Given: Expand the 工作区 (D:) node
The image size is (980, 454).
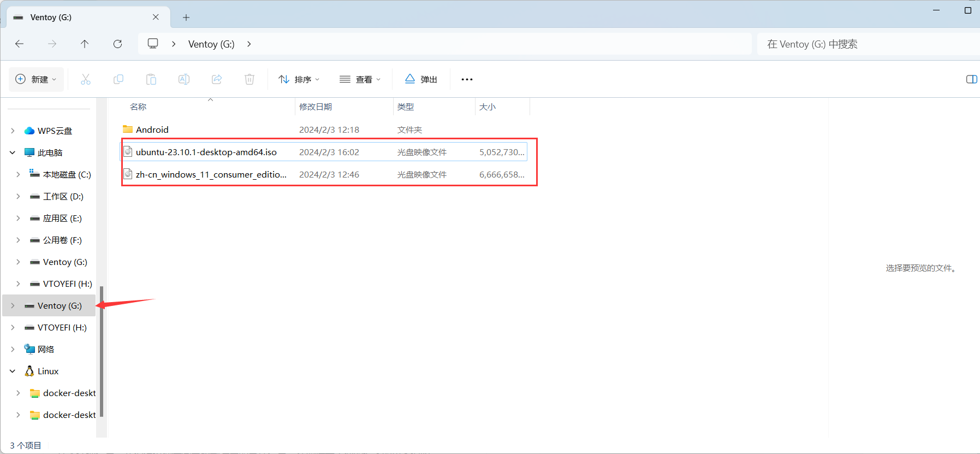Looking at the screenshot, I should coord(18,196).
